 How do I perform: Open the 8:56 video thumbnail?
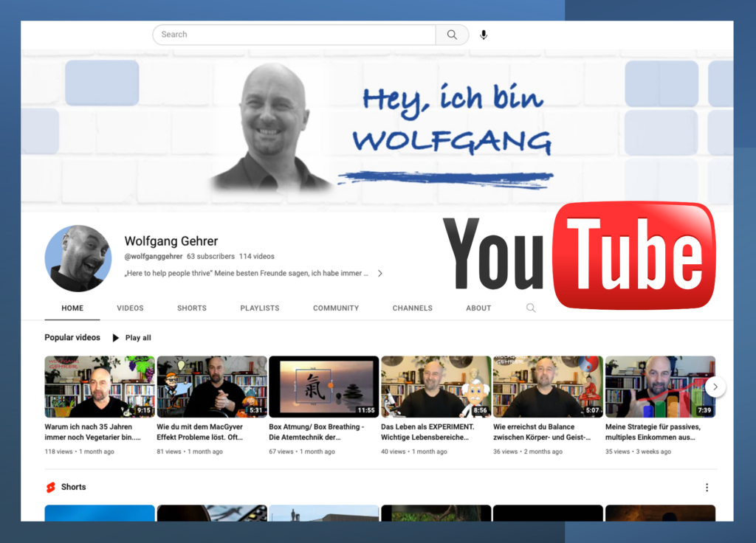click(436, 387)
